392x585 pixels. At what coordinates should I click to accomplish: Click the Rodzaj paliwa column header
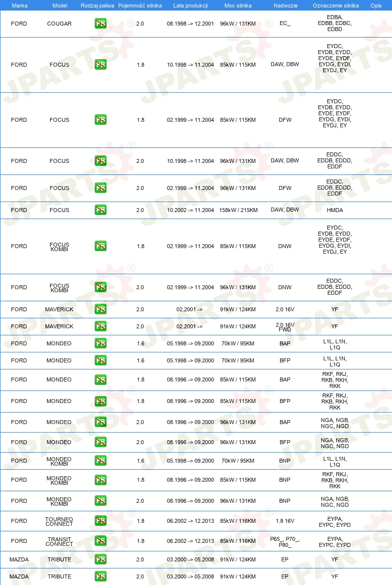tap(97, 6)
